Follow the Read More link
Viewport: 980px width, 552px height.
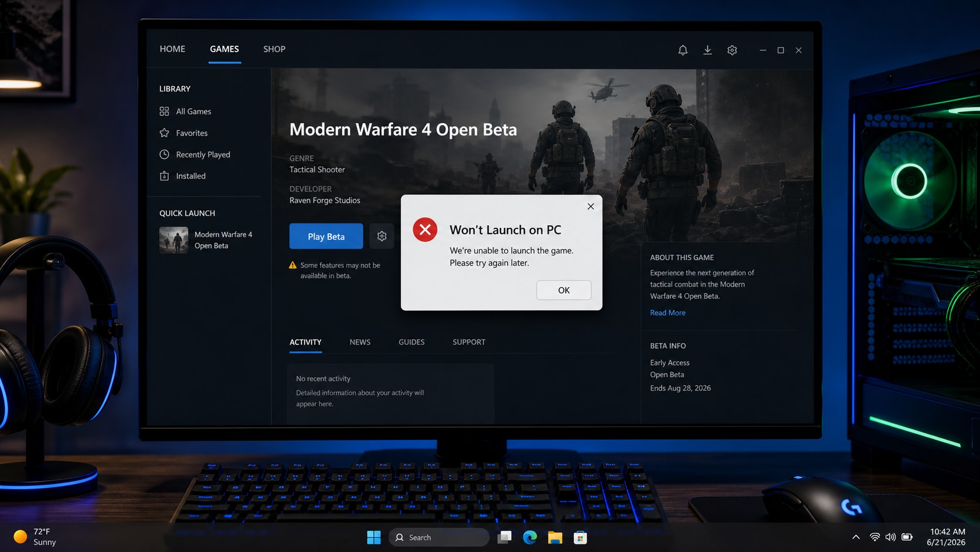coord(668,313)
